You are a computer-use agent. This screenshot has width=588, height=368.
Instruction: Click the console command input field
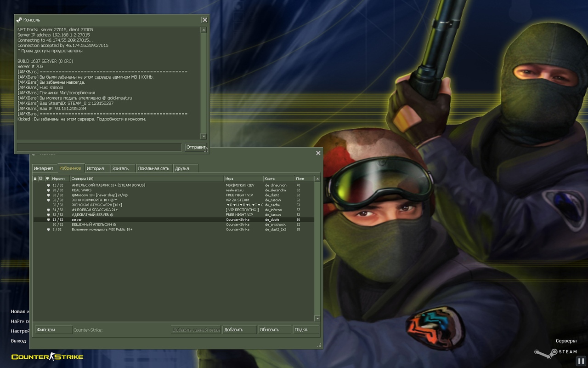coord(99,147)
